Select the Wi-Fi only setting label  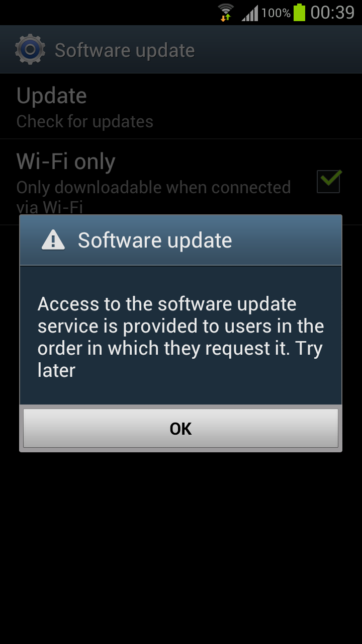66,162
